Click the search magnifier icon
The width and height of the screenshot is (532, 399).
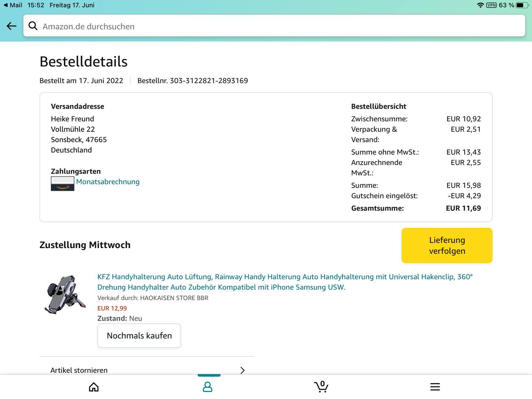pos(33,26)
